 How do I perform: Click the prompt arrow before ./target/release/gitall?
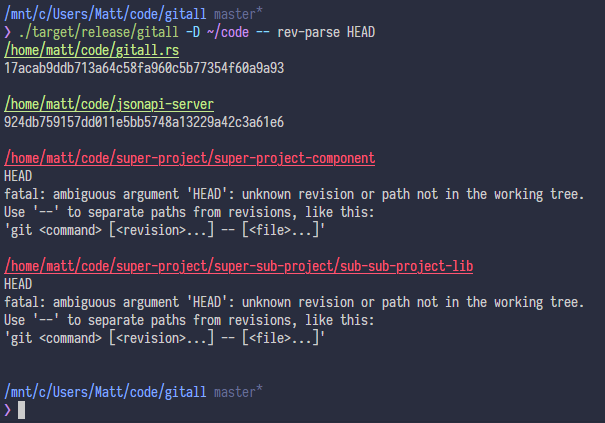[x=7, y=32]
